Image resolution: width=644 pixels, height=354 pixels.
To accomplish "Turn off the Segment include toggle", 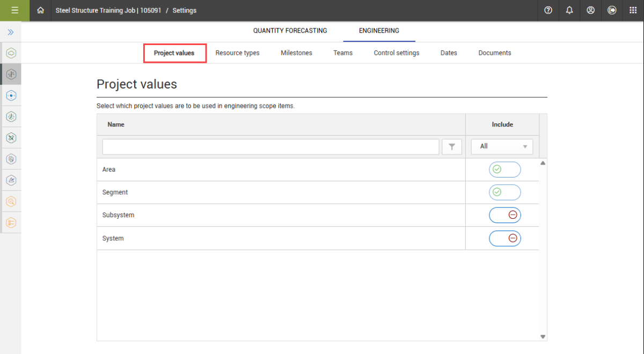I will (x=504, y=192).
